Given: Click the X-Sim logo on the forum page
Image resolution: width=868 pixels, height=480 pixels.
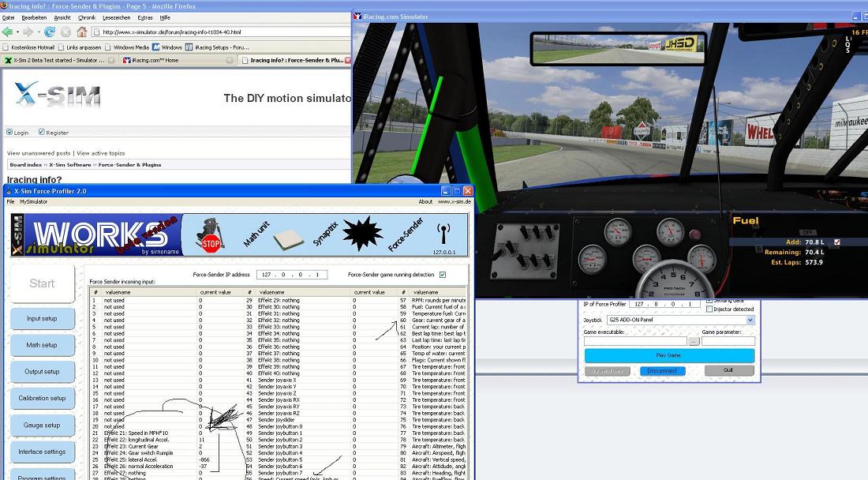Looking at the screenshot, I should pos(58,95).
